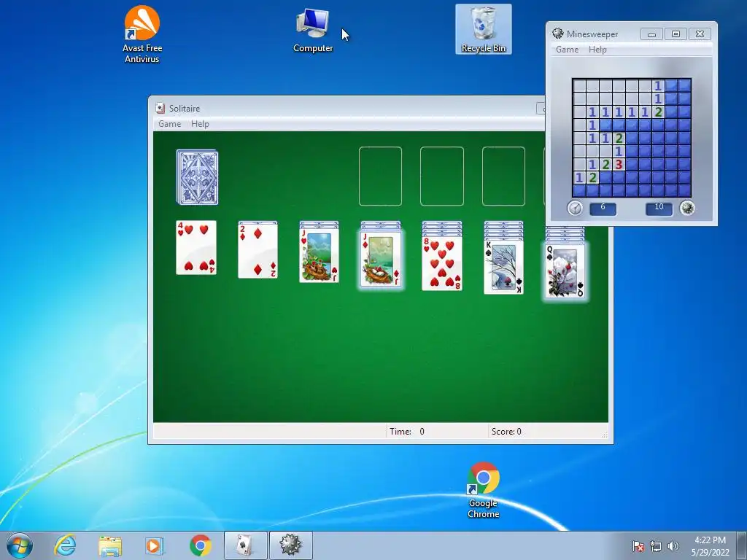
Task: Open the Windows Start menu
Action: tap(20, 545)
